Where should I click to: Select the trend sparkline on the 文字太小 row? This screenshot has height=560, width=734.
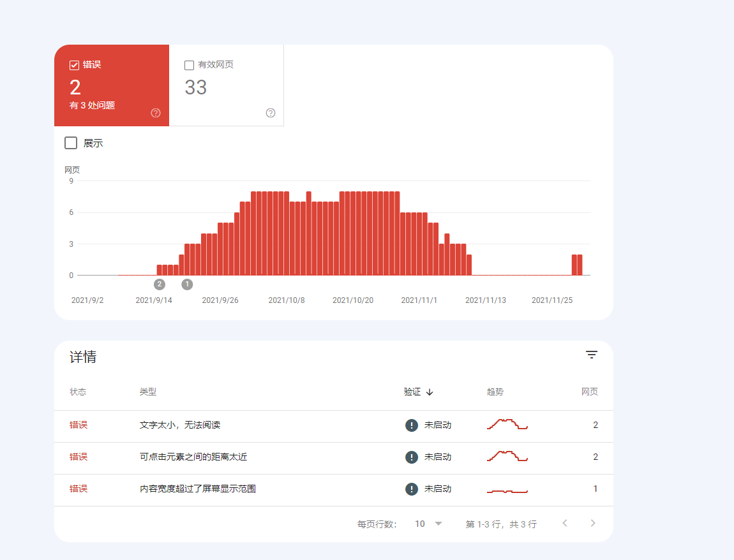pos(507,425)
